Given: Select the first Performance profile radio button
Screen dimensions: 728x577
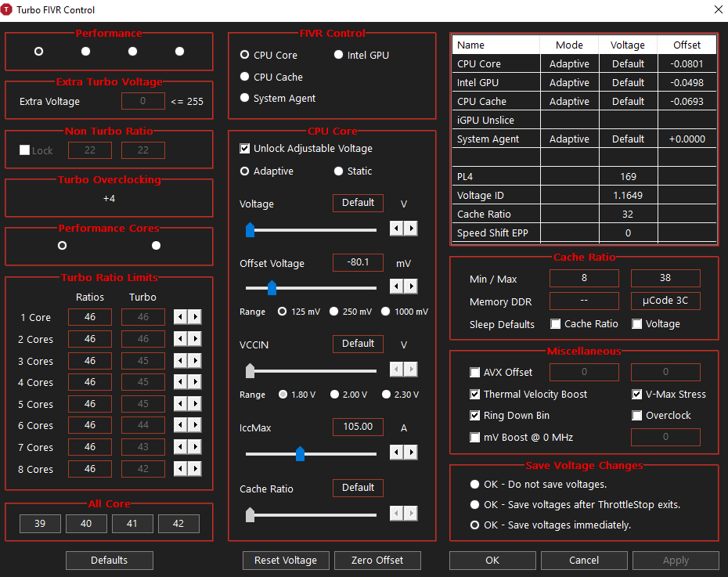Looking at the screenshot, I should click(x=38, y=51).
